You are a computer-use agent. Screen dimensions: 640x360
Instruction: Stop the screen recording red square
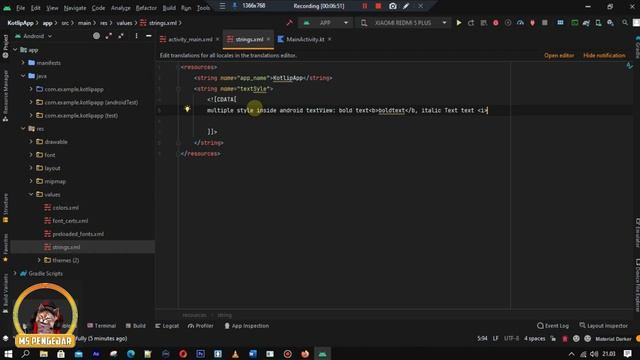click(x=378, y=6)
